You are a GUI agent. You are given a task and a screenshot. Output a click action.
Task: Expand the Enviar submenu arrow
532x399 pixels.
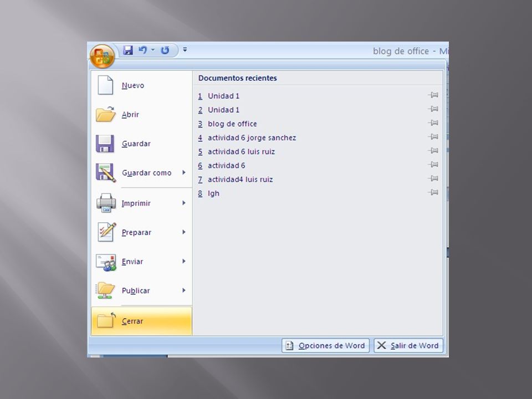(184, 261)
